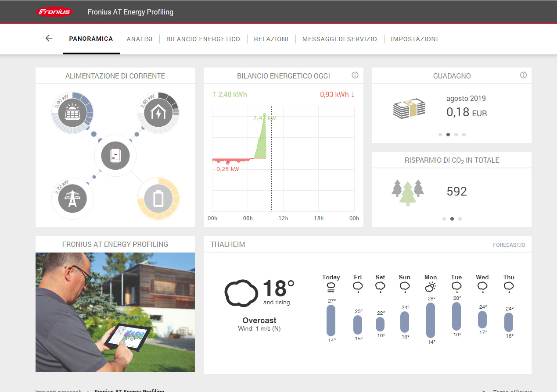Open the Messaggi di Servizio tab

[x=340, y=39]
